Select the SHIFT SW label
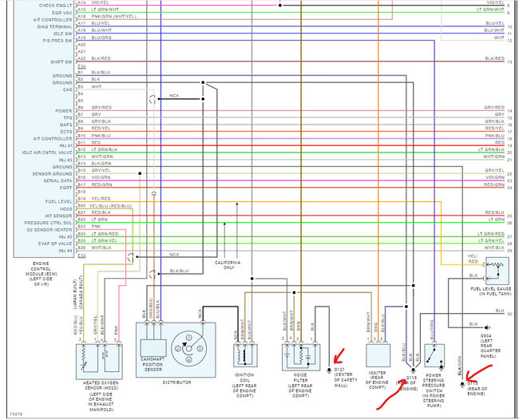 (61, 62)
